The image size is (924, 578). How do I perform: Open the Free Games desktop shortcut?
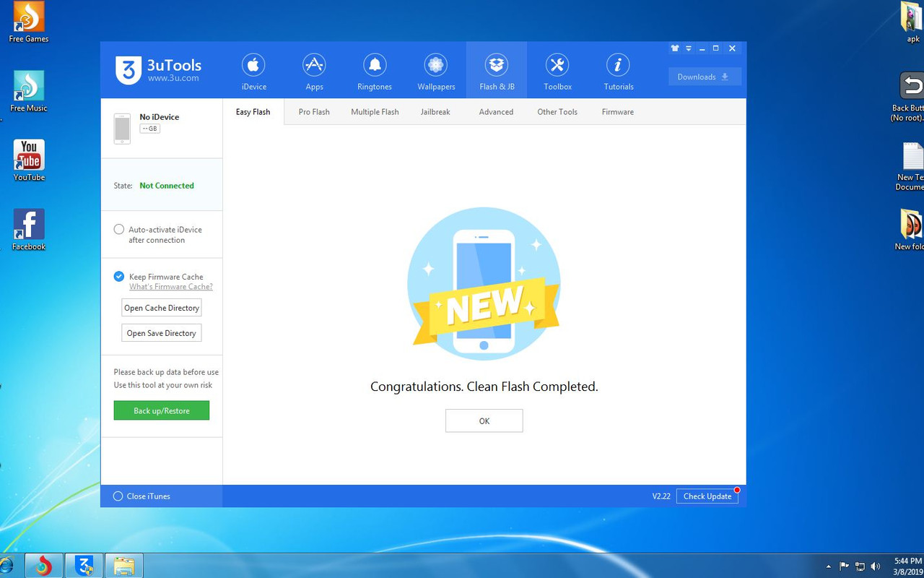click(x=29, y=22)
